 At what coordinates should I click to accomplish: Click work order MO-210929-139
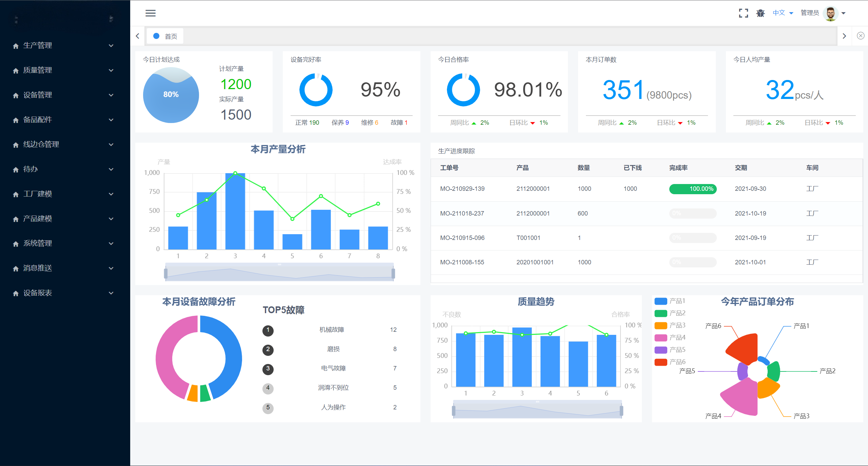click(x=462, y=189)
